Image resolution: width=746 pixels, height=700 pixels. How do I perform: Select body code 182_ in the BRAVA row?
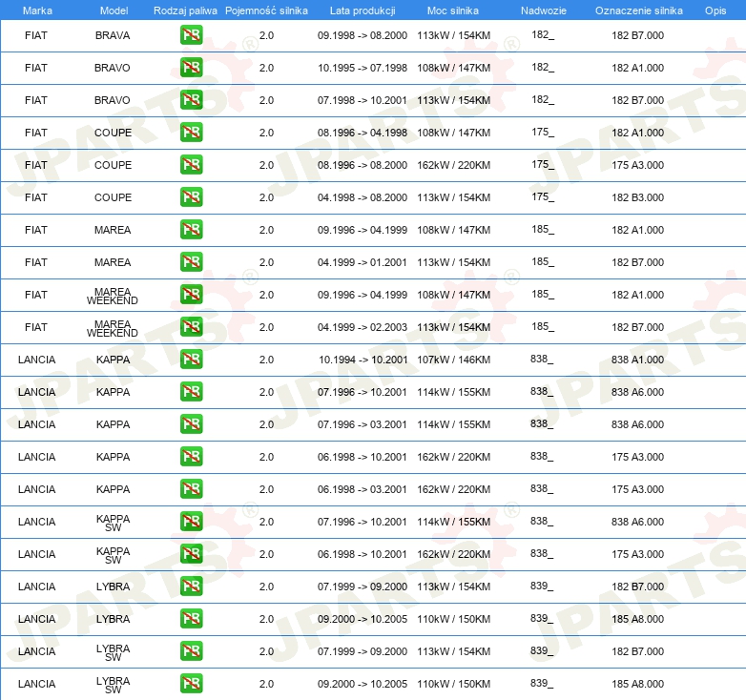pyautogui.click(x=543, y=34)
